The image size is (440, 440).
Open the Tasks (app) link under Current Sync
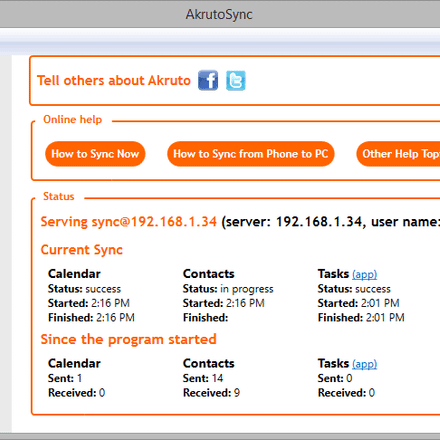click(x=364, y=274)
